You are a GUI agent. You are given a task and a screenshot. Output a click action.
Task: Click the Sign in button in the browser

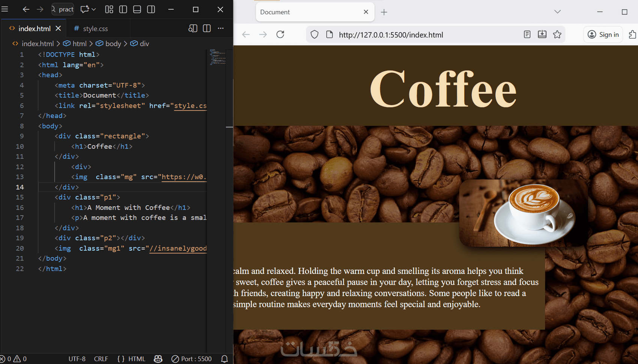[x=603, y=35]
